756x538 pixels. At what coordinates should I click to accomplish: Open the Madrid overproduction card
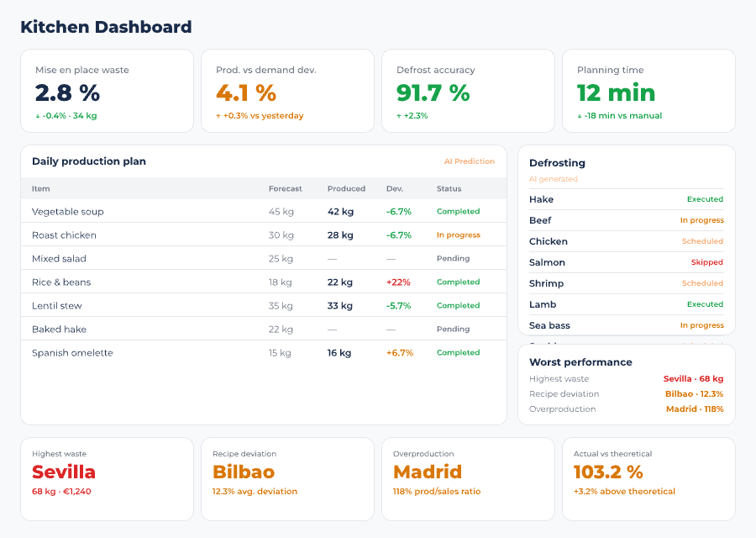[x=468, y=477]
